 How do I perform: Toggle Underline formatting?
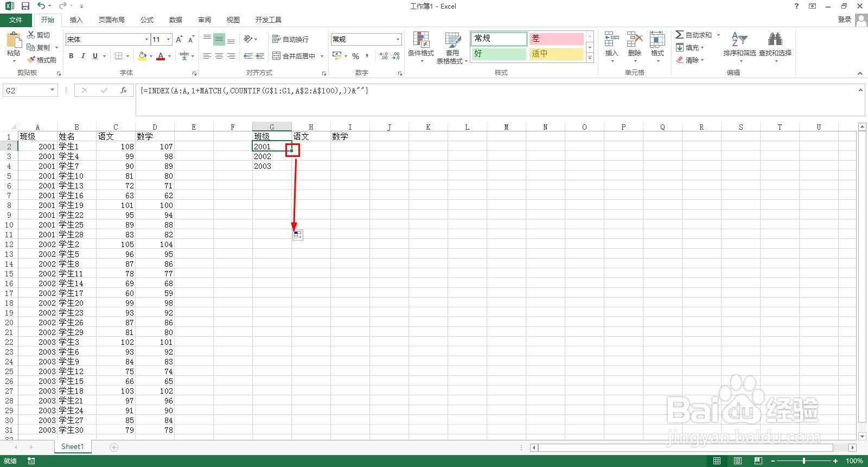click(x=95, y=56)
